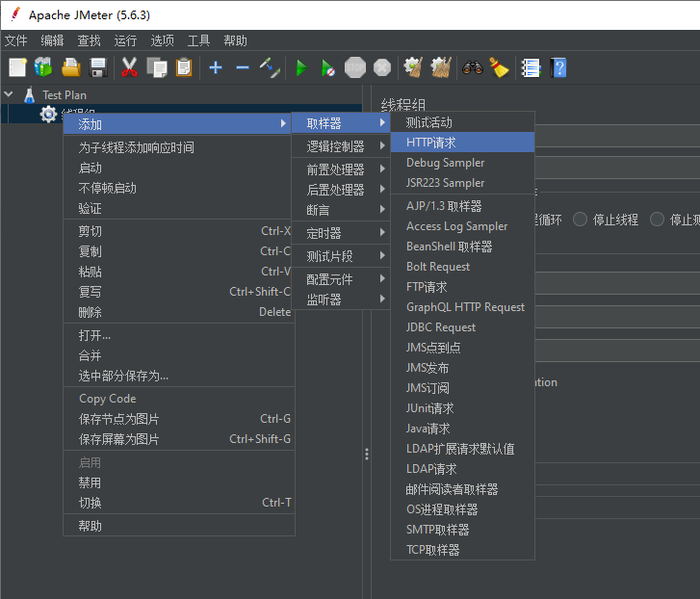Viewport: 700px width, 599px height.
Task: Expand the 监听器 submenu
Action: 324,299
